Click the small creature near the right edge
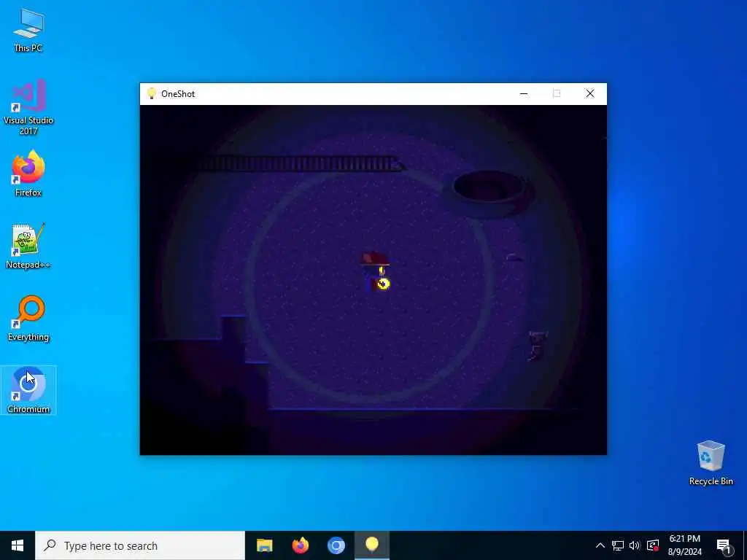747x560 pixels. [x=538, y=346]
